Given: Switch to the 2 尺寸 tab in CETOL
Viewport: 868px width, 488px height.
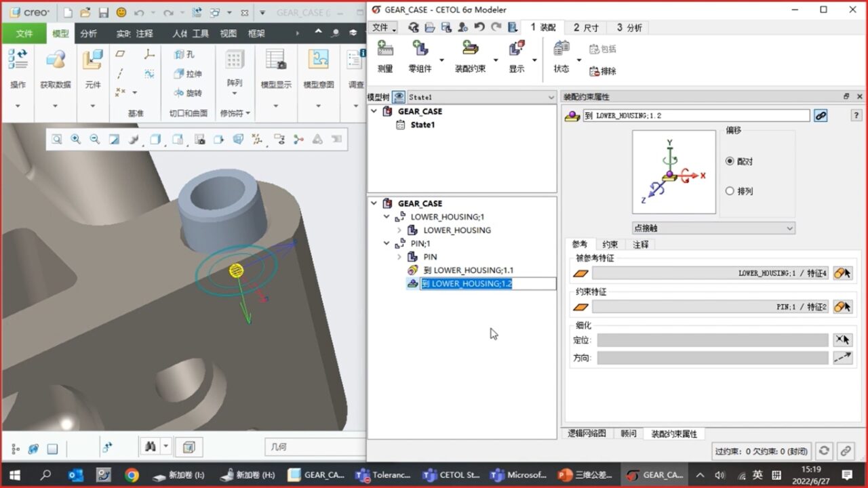Looking at the screenshot, I should coord(586,27).
